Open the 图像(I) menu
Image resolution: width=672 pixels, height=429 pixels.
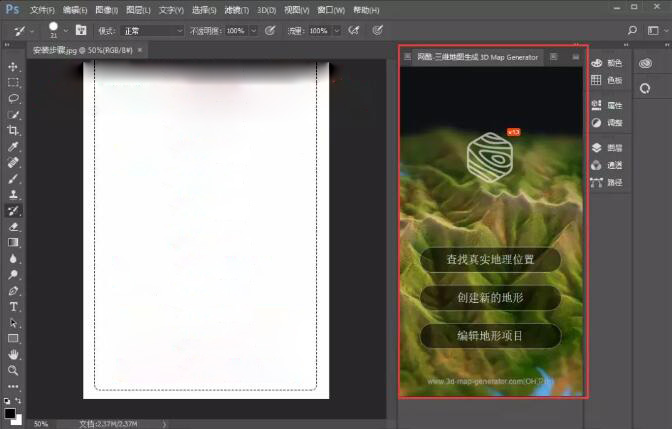(106, 10)
